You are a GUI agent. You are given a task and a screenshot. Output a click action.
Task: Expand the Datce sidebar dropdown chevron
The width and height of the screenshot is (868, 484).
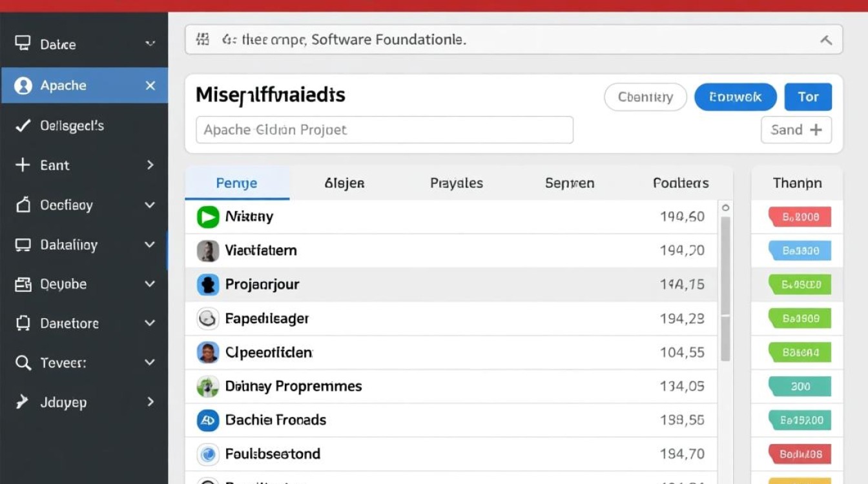[150, 44]
